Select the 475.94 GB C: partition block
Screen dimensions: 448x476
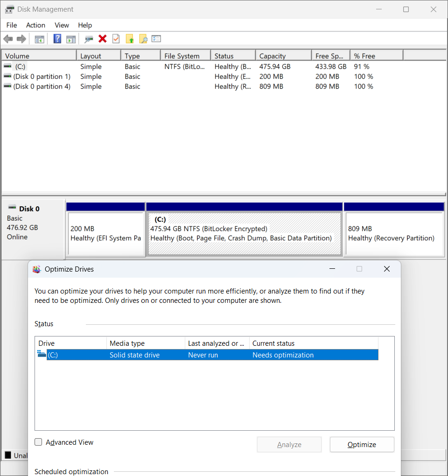[245, 230]
